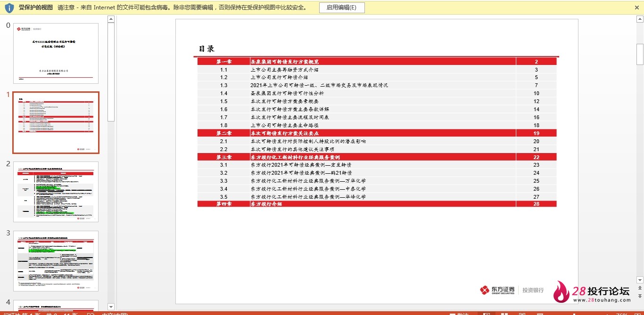Click the 第四章 chapter cell
The image size is (644, 315).
pos(224,204)
